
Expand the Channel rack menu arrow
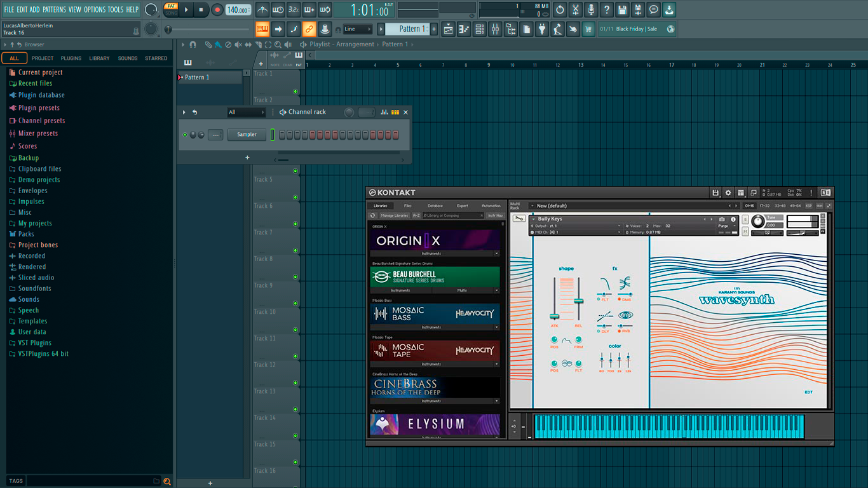coord(184,112)
